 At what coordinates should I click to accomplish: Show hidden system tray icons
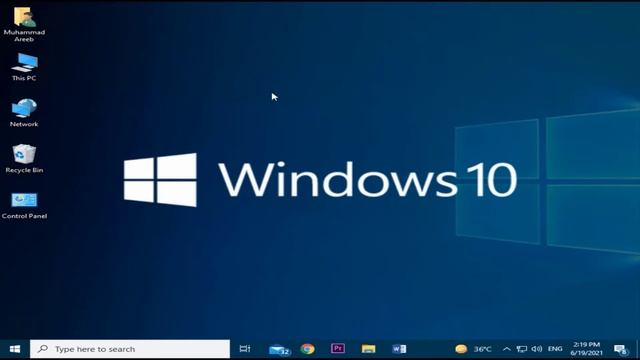(507, 349)
